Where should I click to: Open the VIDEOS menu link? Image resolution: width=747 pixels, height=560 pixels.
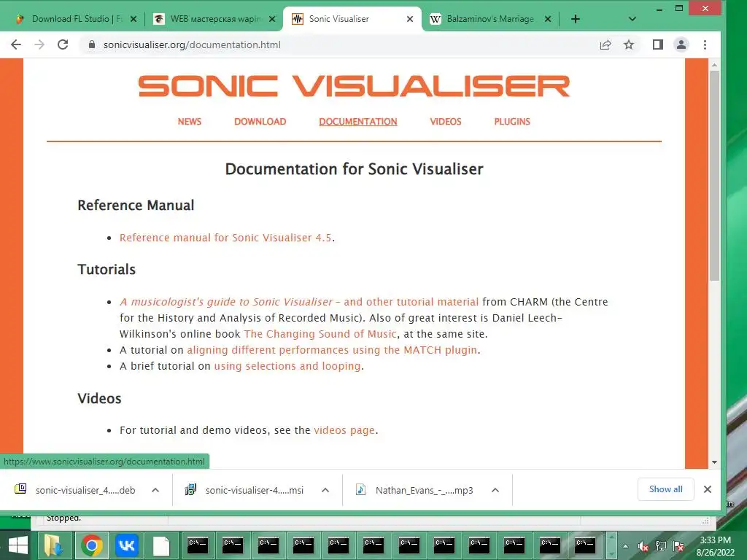pos(446,122)
